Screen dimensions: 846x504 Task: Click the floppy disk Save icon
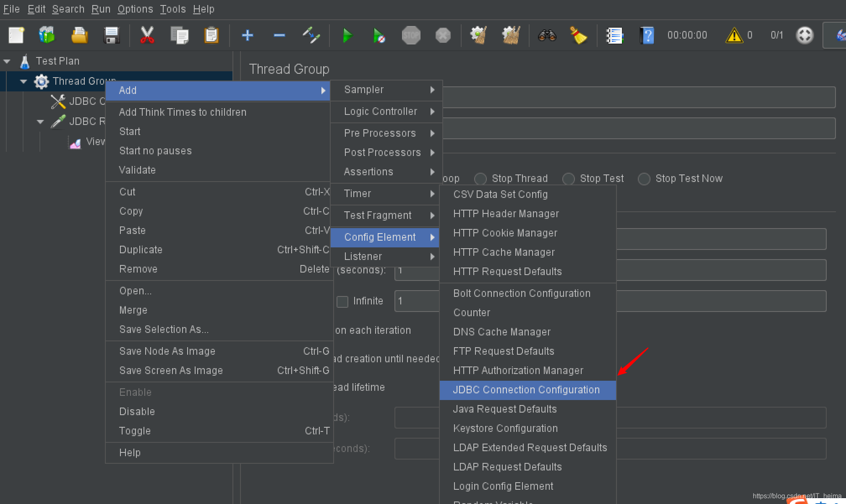pyautogui.click(x=112, y=36)
